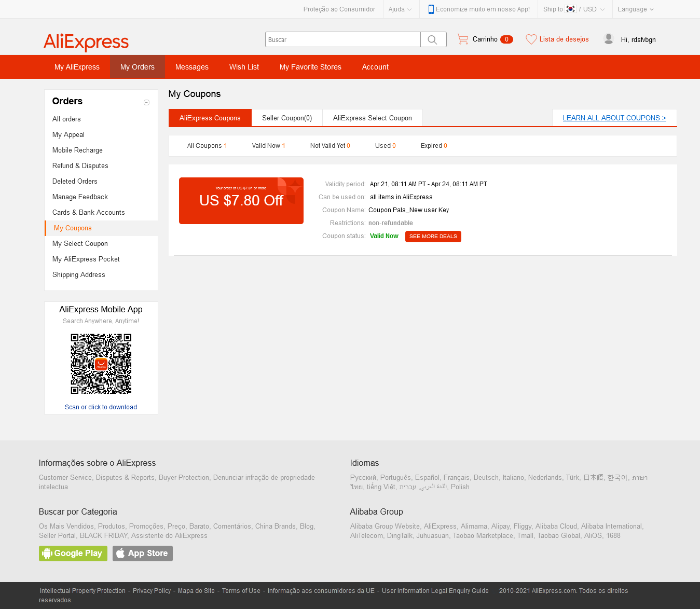
Task: Click the South Korea flag icon
Action: click(x=570, y=9)
